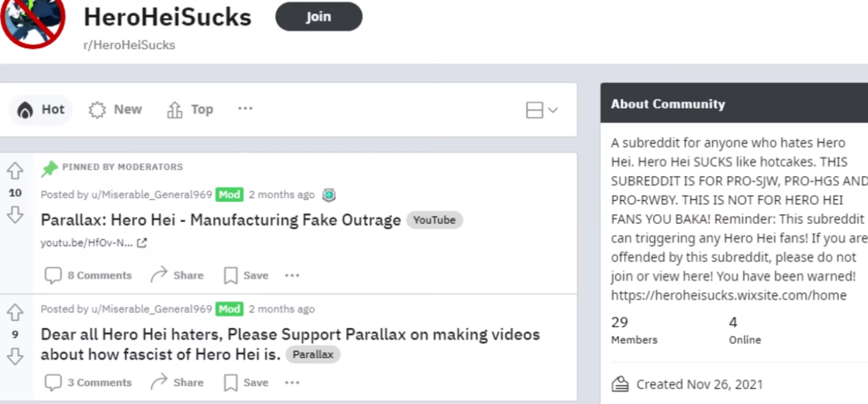
Task: Click the r/HeroHeiSucks subreddit name
Action: pos(129,45)
